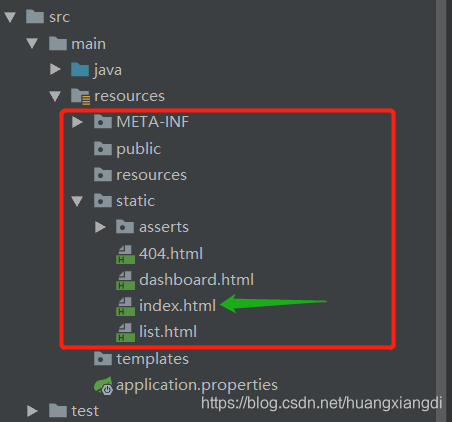The image size is (452, 422).
Task: Select resources label under public
Action: point(152,175)
